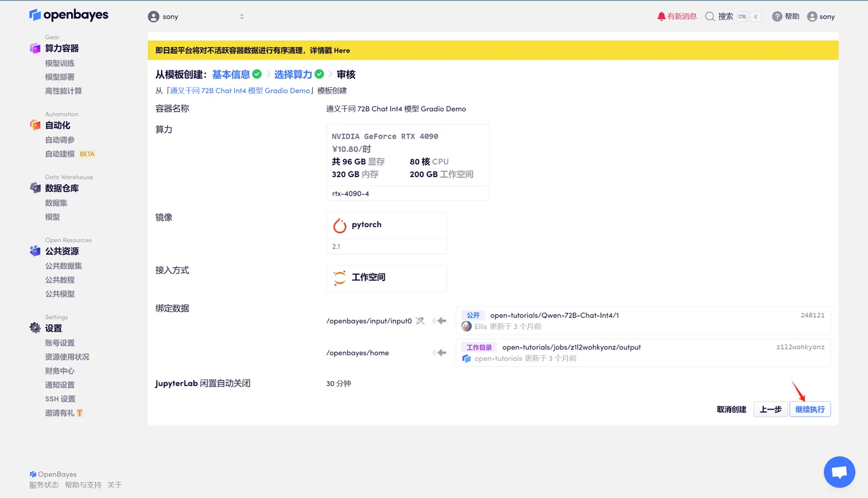Open 自动建模 BETA in the sidebar
This screenshot has width=868, height=498.
[71, 154]
